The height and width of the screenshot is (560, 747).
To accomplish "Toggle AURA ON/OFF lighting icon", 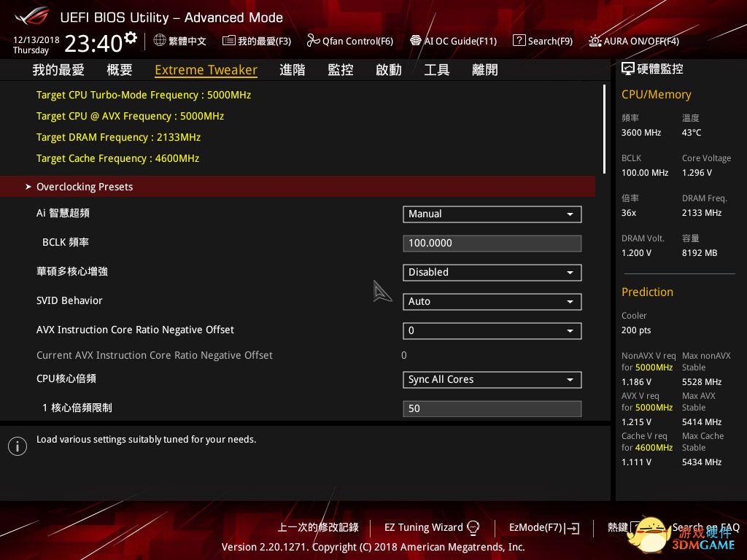I will (x=595, y=41).
